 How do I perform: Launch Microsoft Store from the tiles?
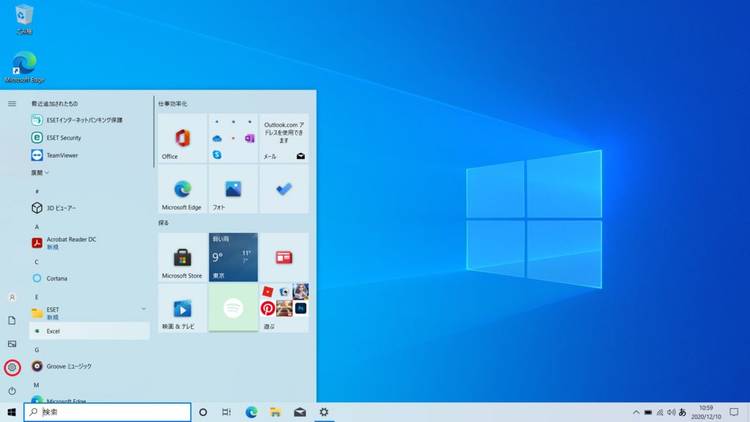[182, 257]
